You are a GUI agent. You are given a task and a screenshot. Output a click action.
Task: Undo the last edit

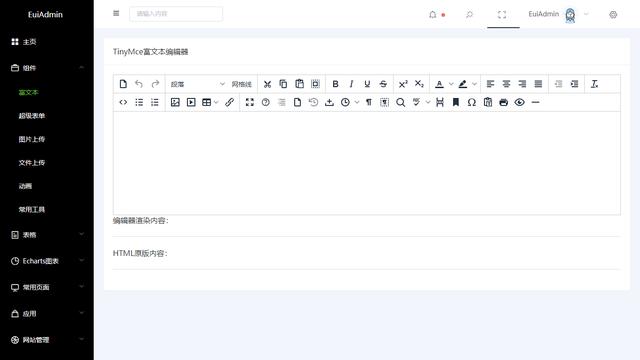[x=139, y=84]
